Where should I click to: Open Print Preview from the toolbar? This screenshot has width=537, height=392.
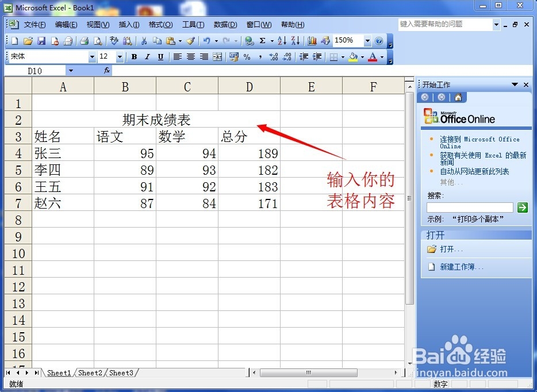coord(98,41)
